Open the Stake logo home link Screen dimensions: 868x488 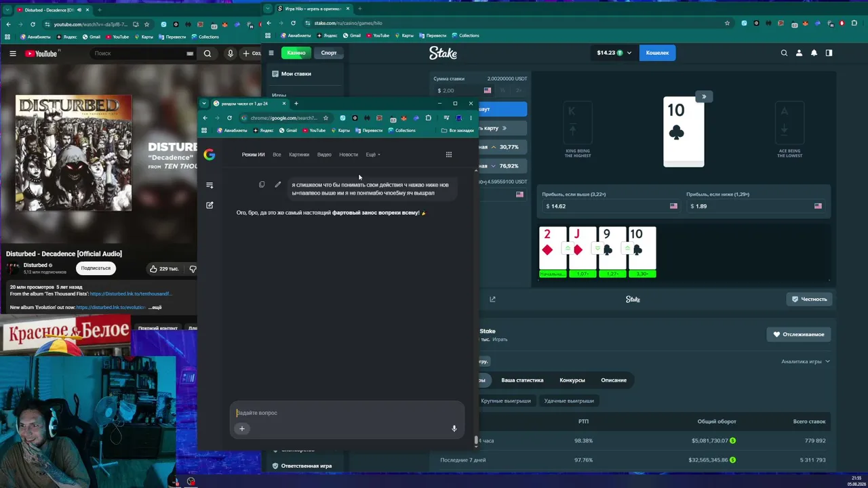(x=443, y=53)
